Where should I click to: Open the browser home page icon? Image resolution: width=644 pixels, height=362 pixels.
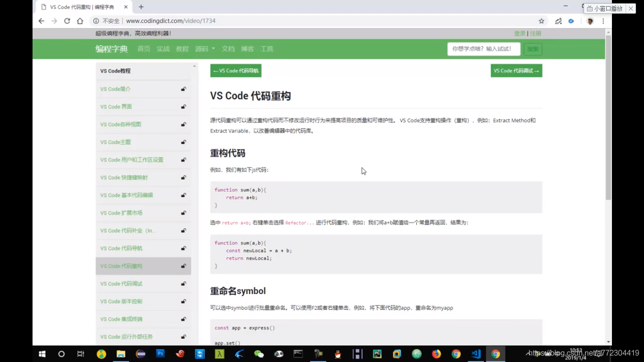point(80,21)
